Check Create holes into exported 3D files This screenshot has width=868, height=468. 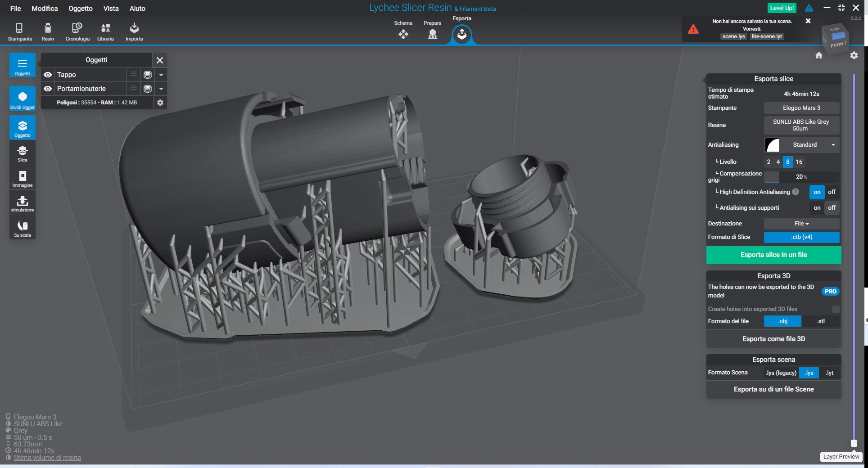(836, 309)
